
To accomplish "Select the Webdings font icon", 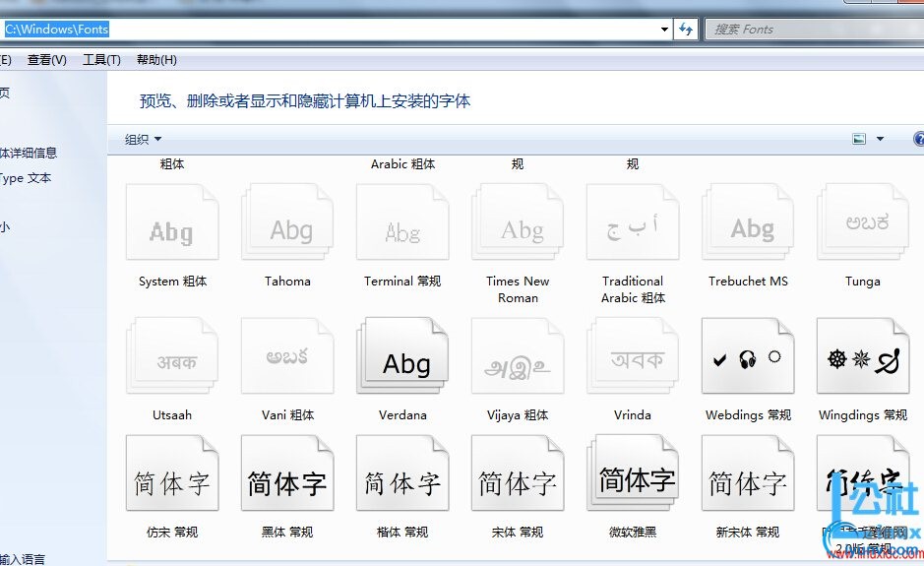I will pos(748,355).
